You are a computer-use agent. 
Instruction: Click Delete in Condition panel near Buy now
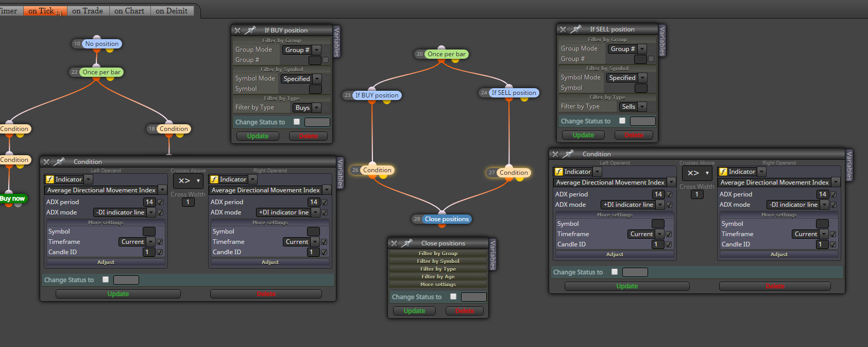[266, 294]
